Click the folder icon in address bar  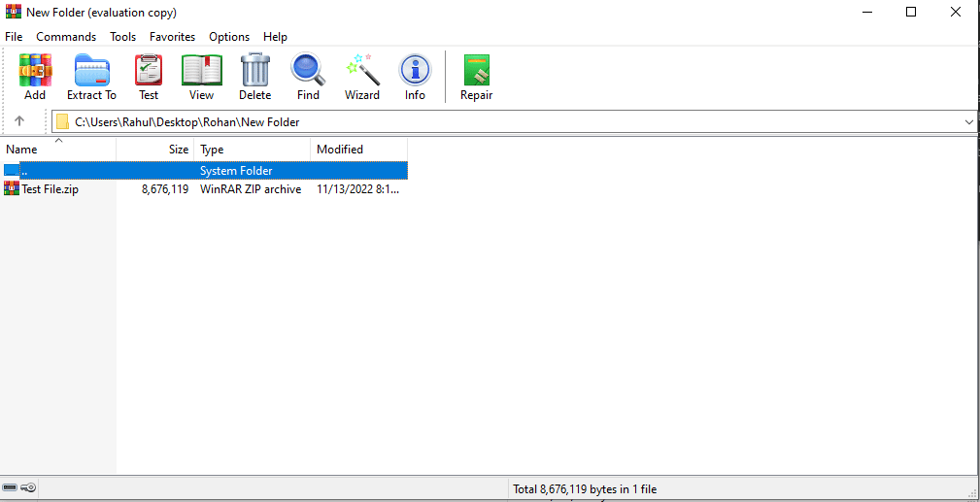tap(62, 122)
